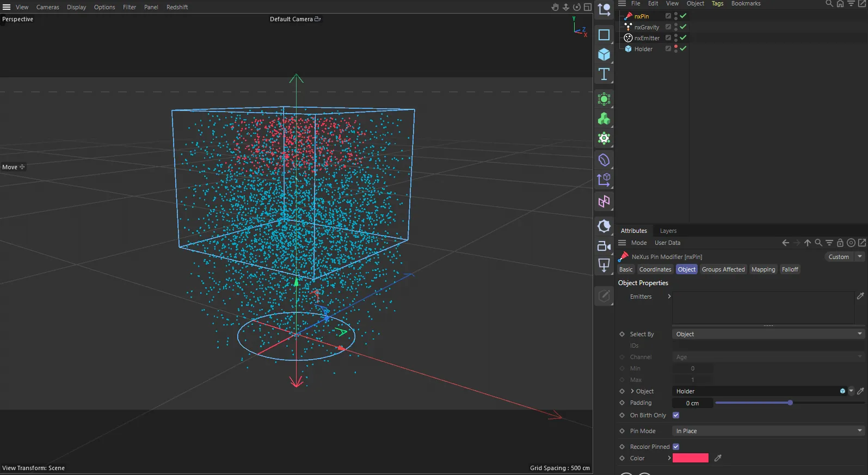Toggle Holder visibility red dot
The height and width of the screenshot is (475, 868).
click(x=676, y=46)
